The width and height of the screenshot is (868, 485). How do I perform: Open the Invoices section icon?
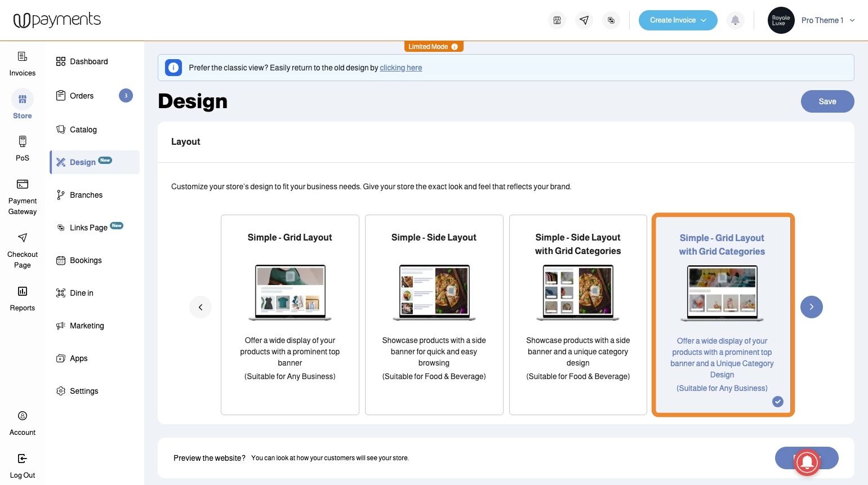click(x=23, y=56)
